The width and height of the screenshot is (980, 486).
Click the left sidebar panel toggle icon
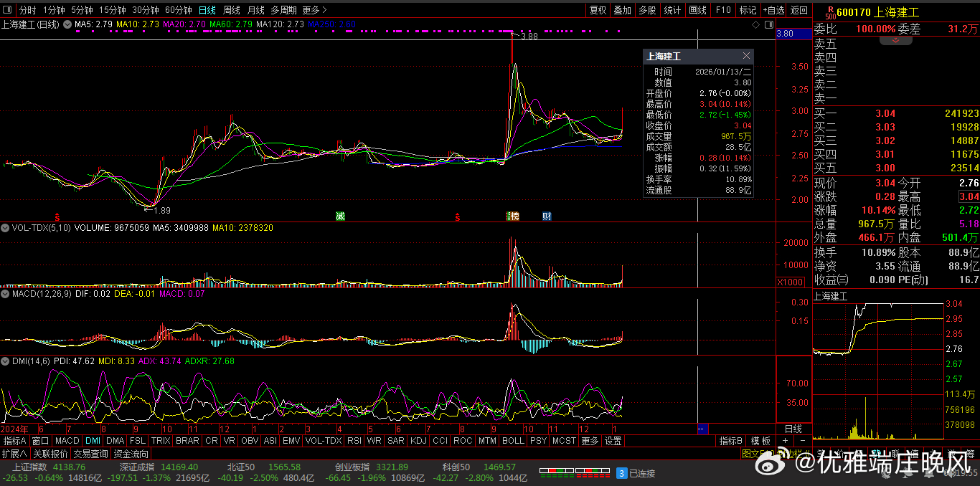pos(8,10)
